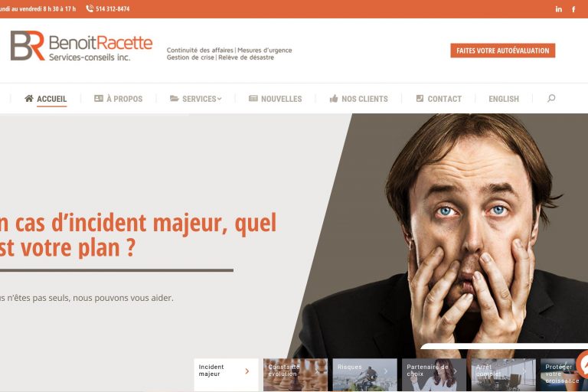588x392 pixels.
Task: Switch site language to English
Action: coord(504,99)
